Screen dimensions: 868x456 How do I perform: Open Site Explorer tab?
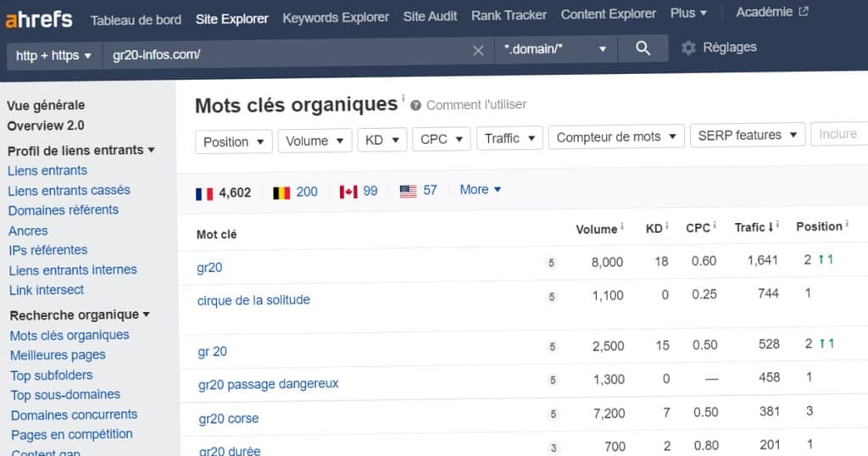[232, 19]
